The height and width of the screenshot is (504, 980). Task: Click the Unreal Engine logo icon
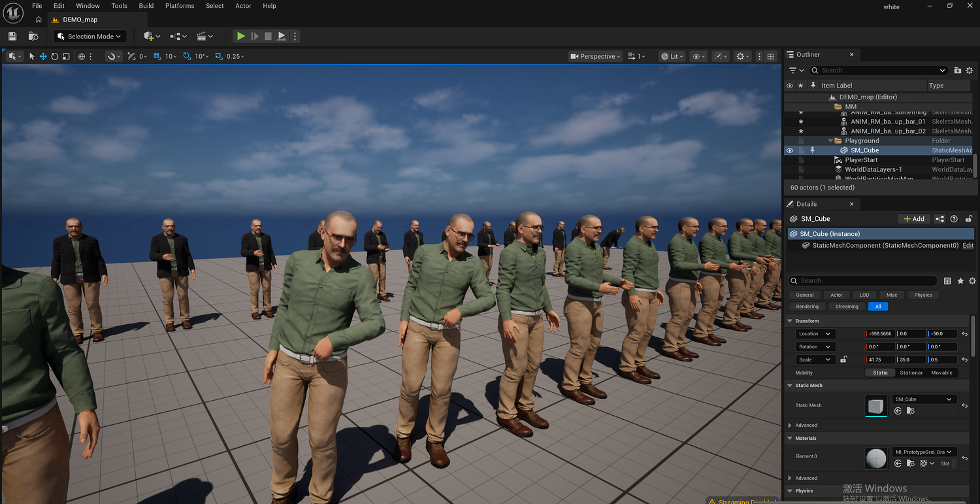[x=13, y=12]
